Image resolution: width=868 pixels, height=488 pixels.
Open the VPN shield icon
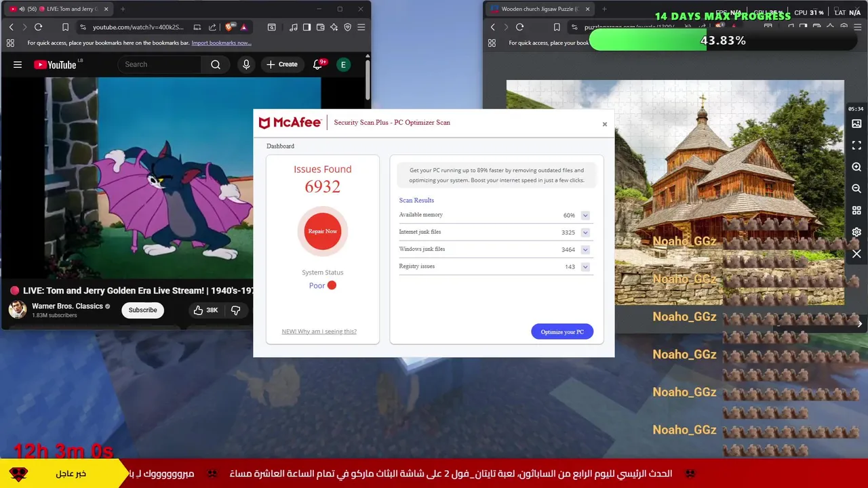pyautogui.click(x=347, y=27)
